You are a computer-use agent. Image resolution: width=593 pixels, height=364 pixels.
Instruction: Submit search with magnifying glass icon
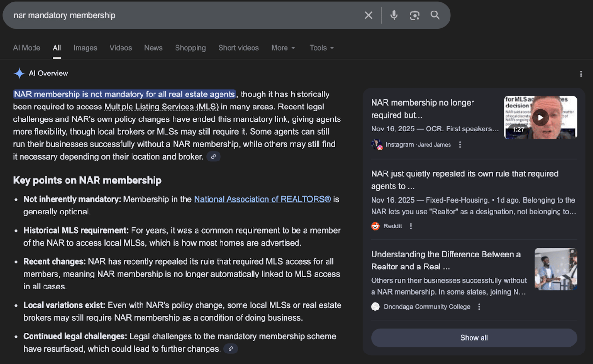click(x=435, y=15)
